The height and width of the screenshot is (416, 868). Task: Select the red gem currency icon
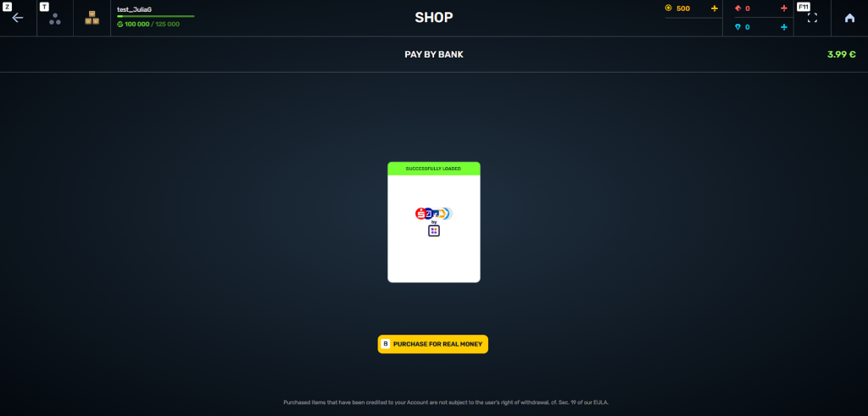pos(738,8)
